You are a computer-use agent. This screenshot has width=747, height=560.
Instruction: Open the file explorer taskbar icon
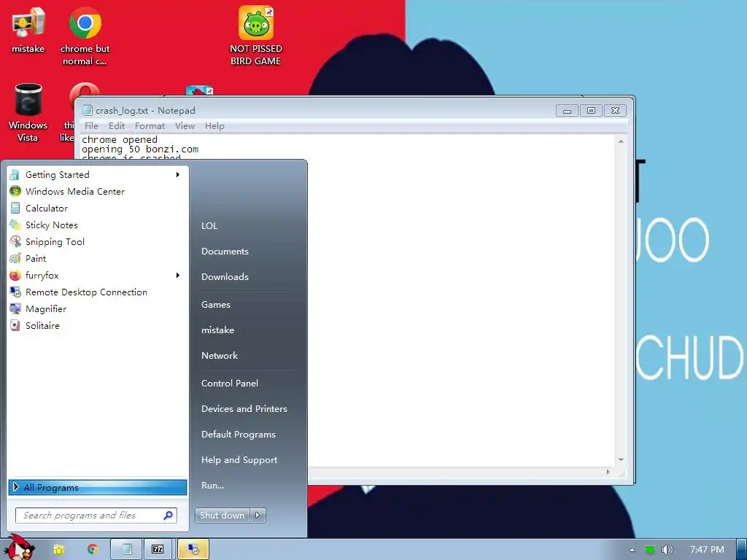coord(58,550)
